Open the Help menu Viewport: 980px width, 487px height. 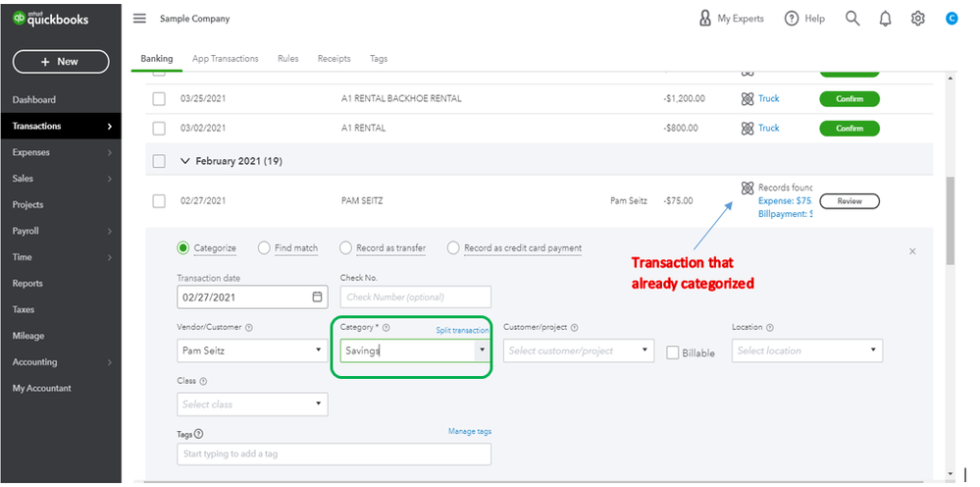coord(804,19)
